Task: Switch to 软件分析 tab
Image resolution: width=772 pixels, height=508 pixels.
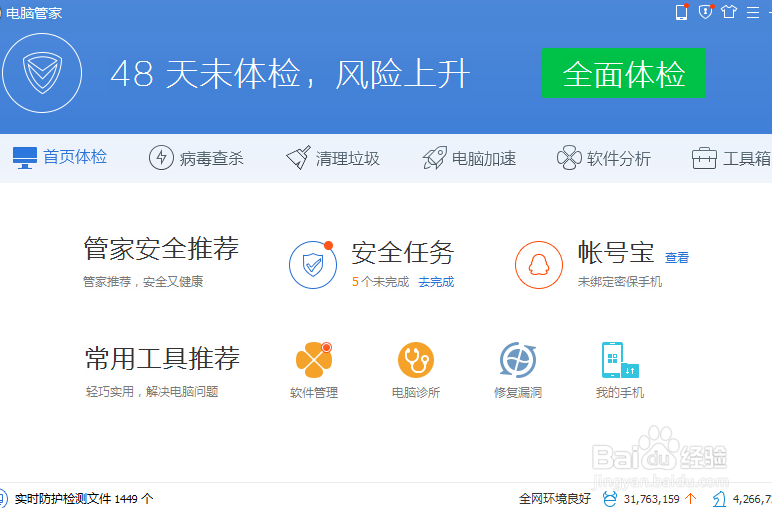Action: click(604, 158)
